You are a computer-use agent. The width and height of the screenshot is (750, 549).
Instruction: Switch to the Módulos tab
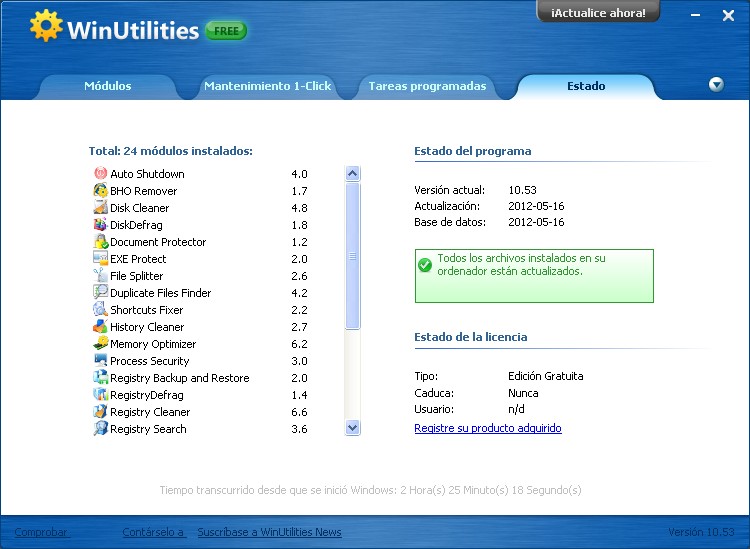pos(108,86)
